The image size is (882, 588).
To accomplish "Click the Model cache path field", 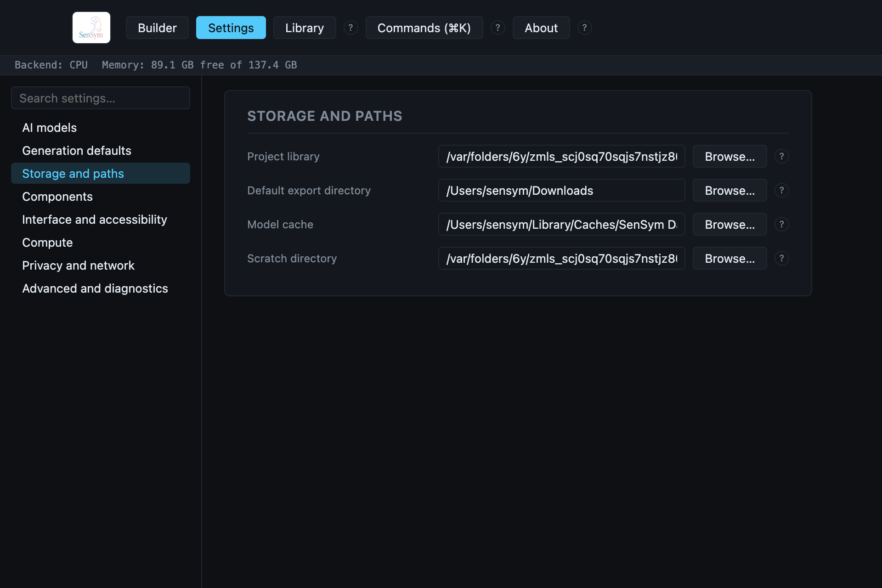I will tap(561, 224).
